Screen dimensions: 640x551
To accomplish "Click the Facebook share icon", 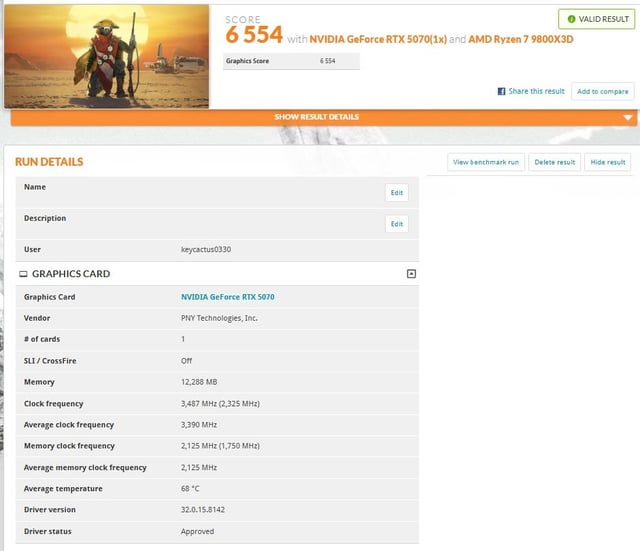I will [502, 91].
